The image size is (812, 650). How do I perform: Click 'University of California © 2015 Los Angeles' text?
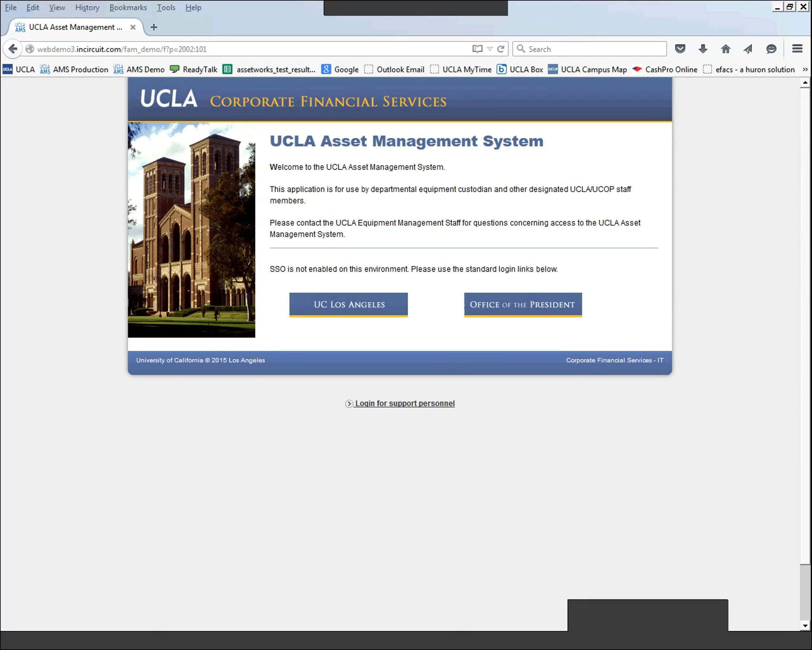pos(200,360)
